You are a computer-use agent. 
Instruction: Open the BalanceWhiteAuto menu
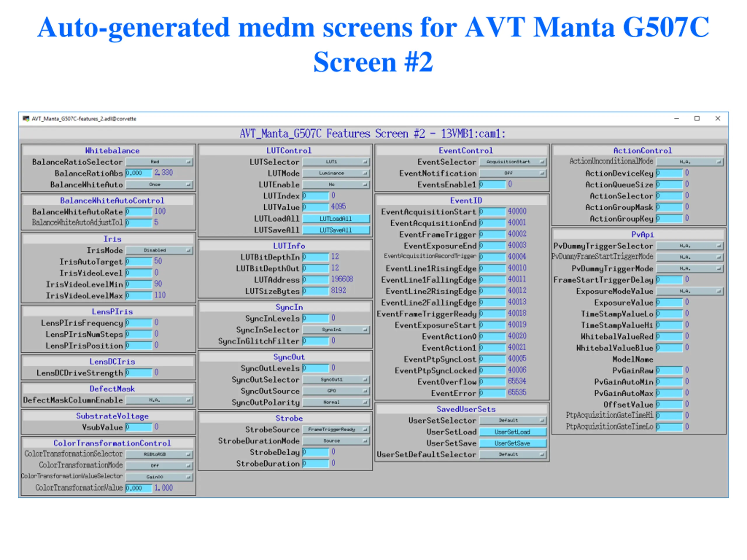159,185
